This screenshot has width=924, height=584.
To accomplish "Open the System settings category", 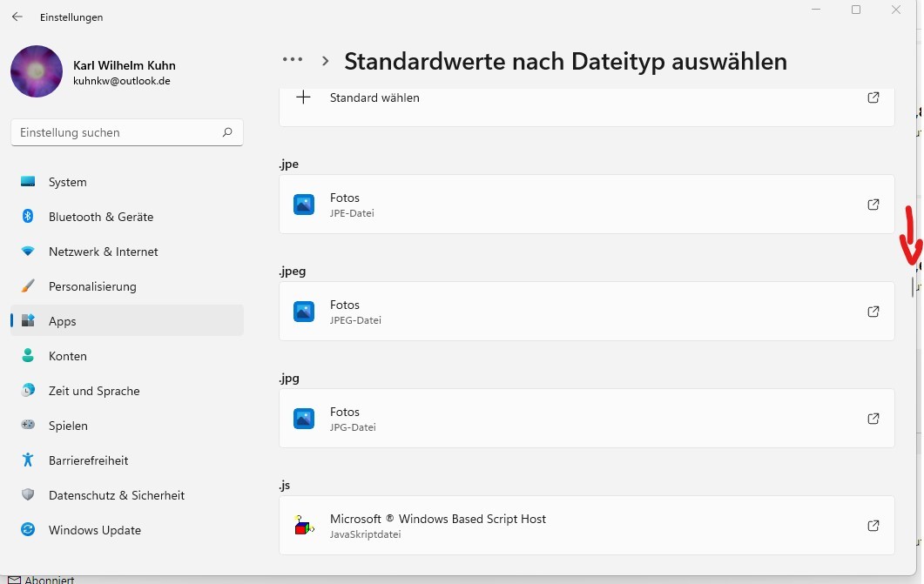I will pyautogui.click(x=127, y=182).
